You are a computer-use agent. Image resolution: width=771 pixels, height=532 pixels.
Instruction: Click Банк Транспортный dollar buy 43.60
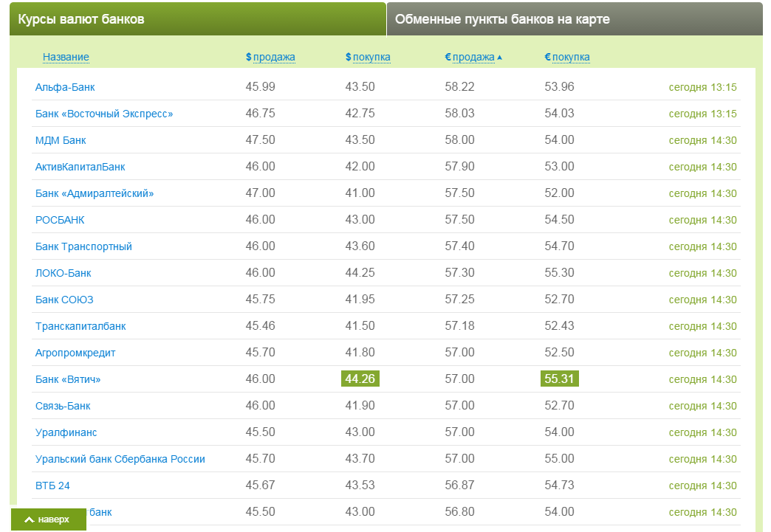[x=360, y=246]
